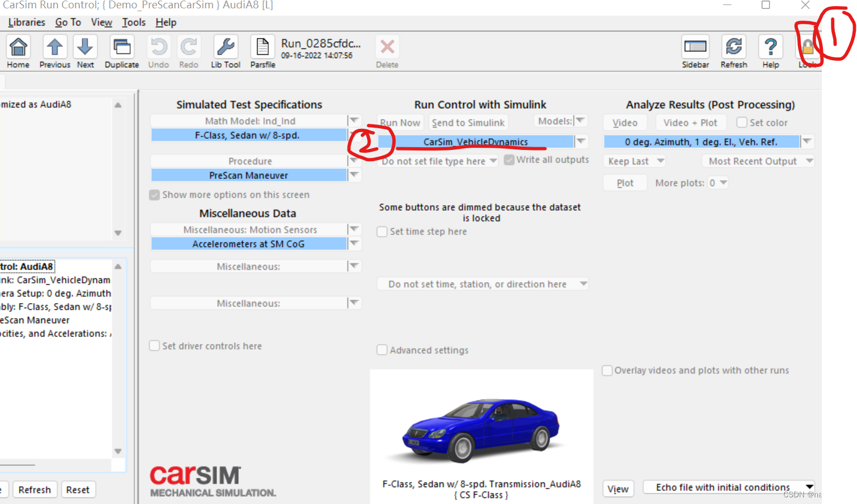Open the Help icon
The height and width of the screenshot is (504, 857).
(x=771, y=47)
